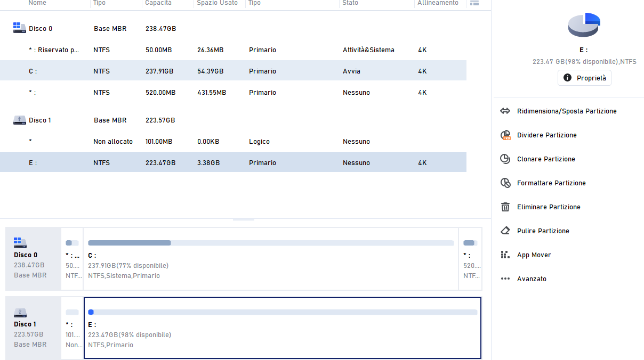
Task: Click the Attività&Sistema status cell
Action: click(368, 50)
